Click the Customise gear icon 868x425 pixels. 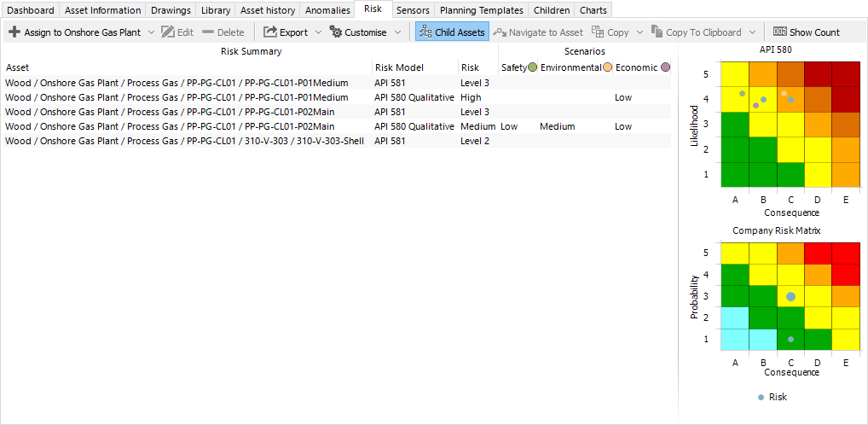pyautogui.click(x=336, y=32)
